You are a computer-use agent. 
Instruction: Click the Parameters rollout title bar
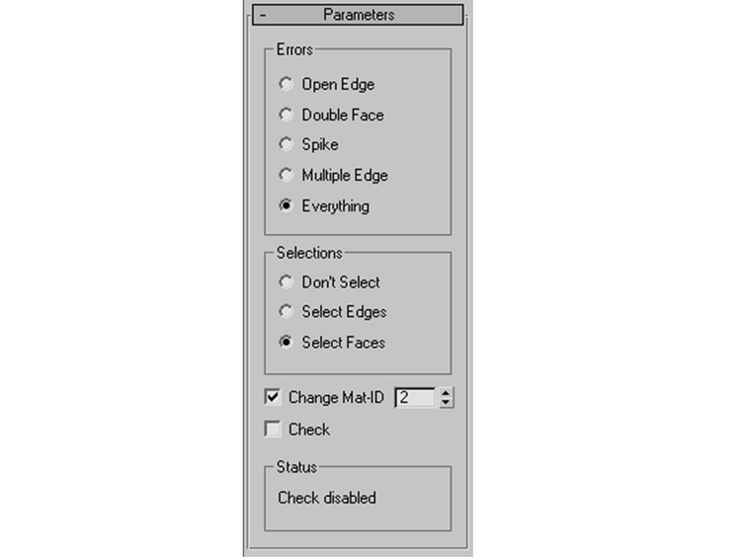tap(358, 15)
